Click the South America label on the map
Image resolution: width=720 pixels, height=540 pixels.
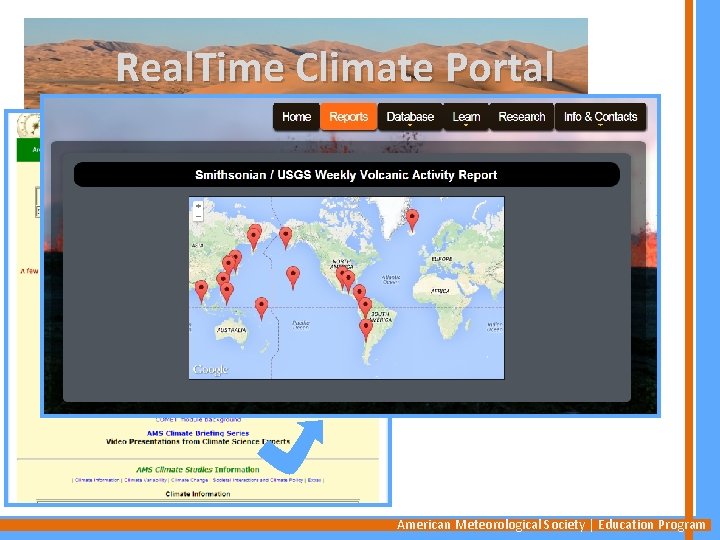380,317
